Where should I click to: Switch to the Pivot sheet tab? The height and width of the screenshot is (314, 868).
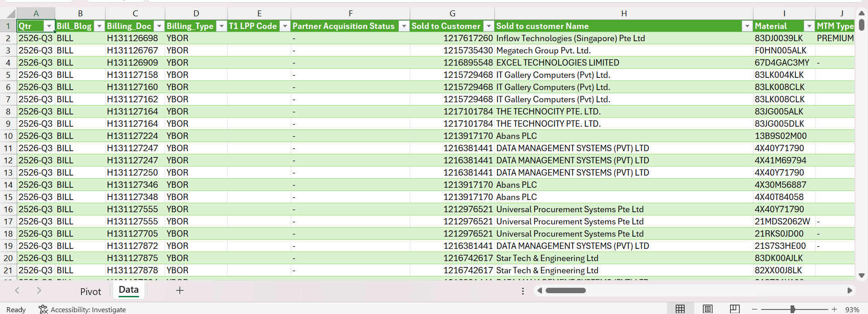[91, 291]
